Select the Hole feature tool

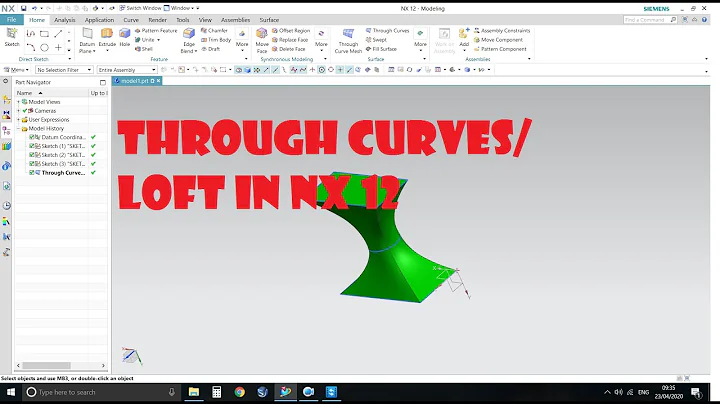(x=124, y=37)
